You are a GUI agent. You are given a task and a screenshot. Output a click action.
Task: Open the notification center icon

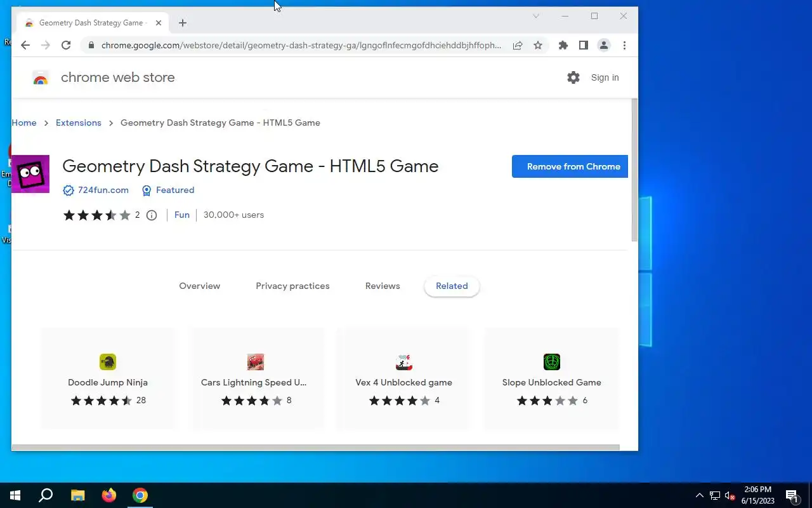tap(792, 495)
